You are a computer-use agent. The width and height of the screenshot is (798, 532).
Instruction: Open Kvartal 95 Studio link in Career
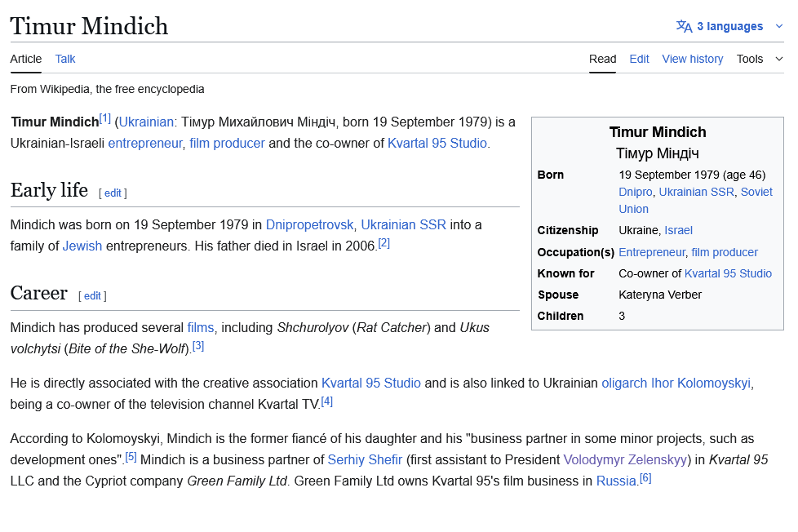(x=371, y=383)
